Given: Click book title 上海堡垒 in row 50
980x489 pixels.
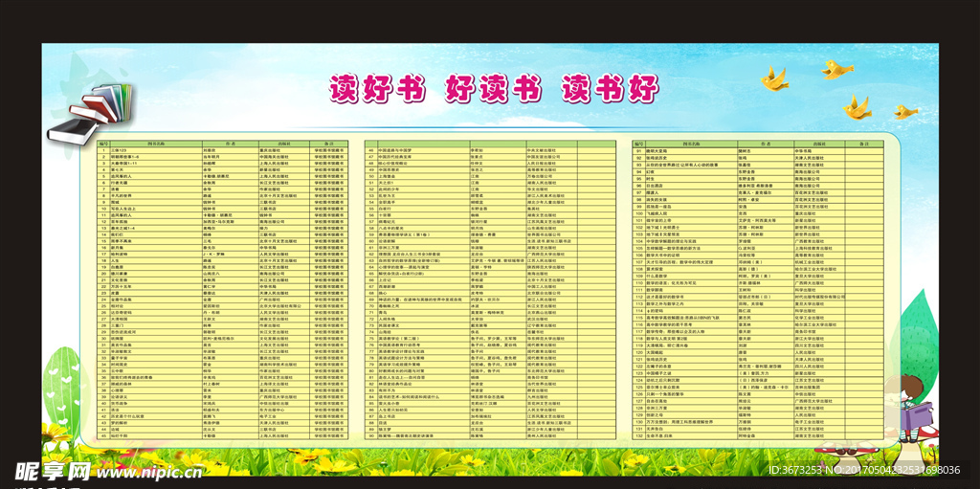Looking at the screenshot, I should [389, 176].
